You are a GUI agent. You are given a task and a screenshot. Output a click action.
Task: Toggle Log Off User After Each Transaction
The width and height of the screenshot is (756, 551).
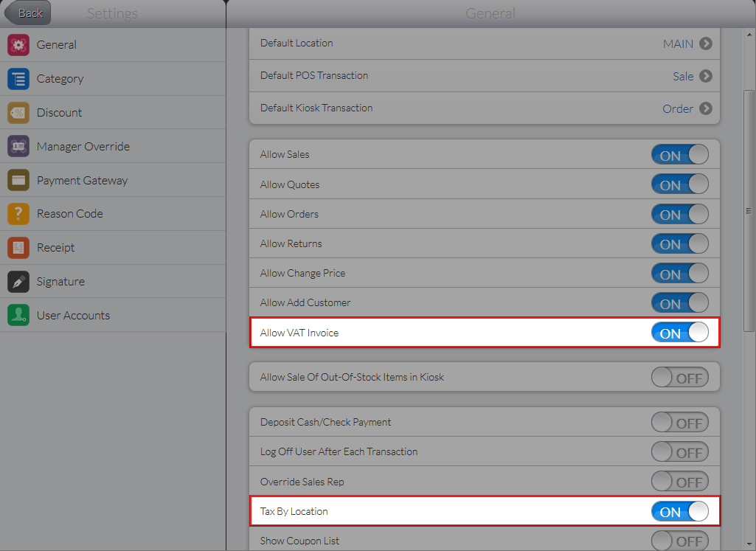[679, 452]
